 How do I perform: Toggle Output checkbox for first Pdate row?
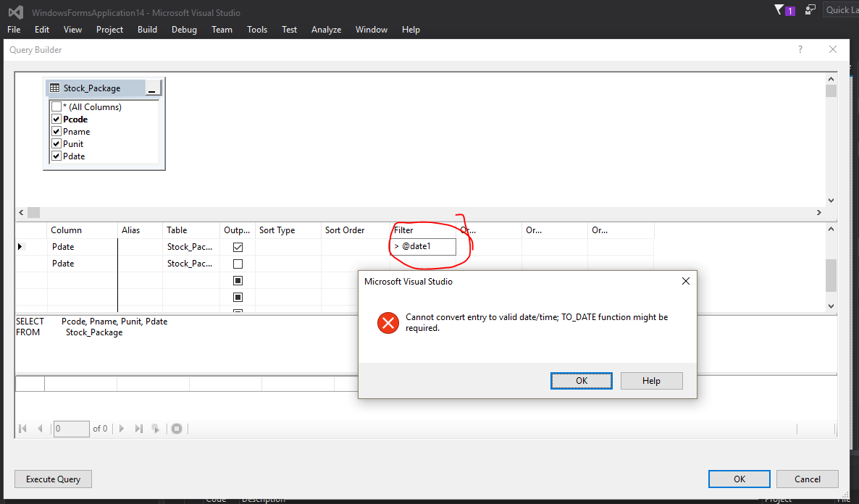[x=238, y=247]
